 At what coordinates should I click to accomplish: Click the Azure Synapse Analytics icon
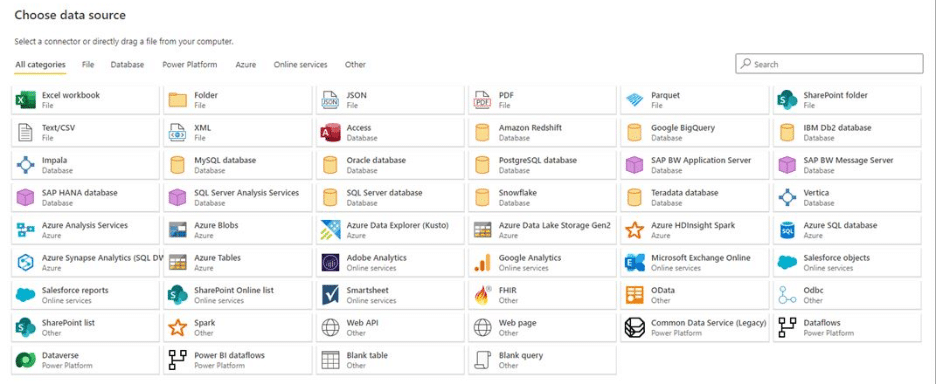tap(25, 263)
